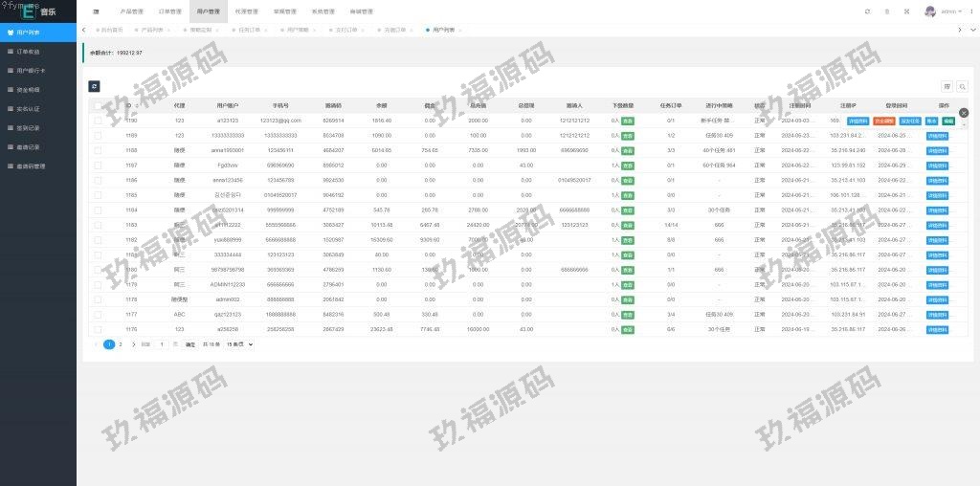Toggle fullscreen icon in top header
The image size is (980, 486).
pos(907,11)
